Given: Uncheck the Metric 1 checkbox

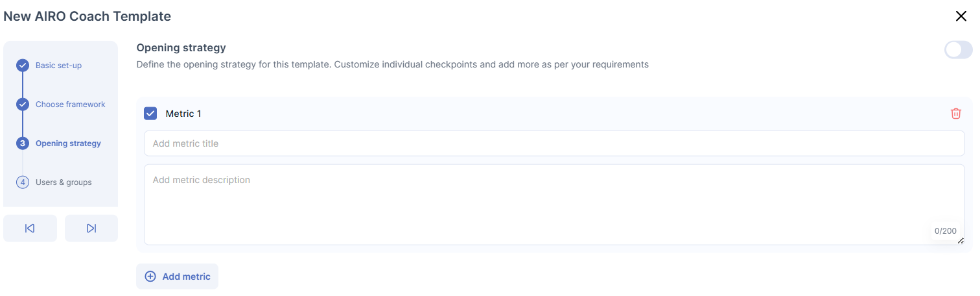Looking at the screenshot, I should 150,114.
